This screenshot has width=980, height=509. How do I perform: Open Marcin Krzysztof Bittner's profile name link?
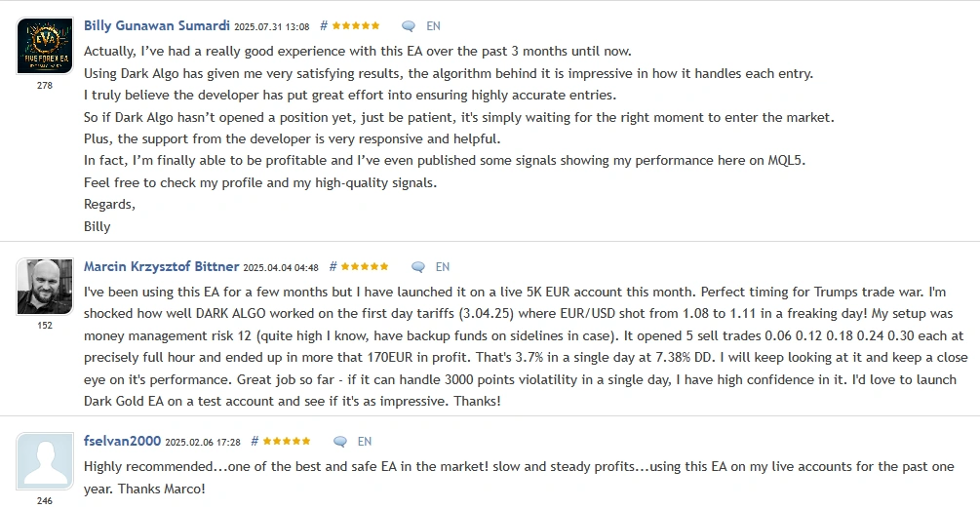(161, 266)
